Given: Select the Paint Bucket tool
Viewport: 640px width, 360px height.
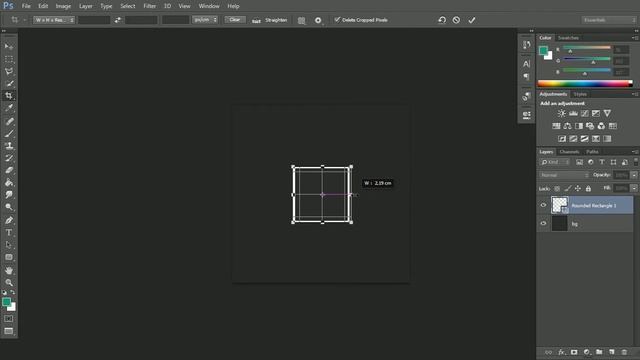Looking at the screenshot, I should pyautogui.click(x=9, y=182).
